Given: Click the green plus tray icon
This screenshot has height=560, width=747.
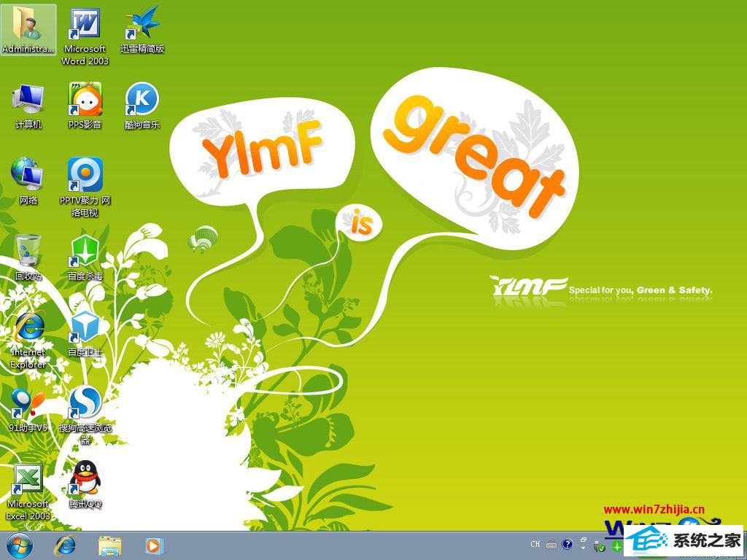Looking at the screenshot, I should 616,547.
